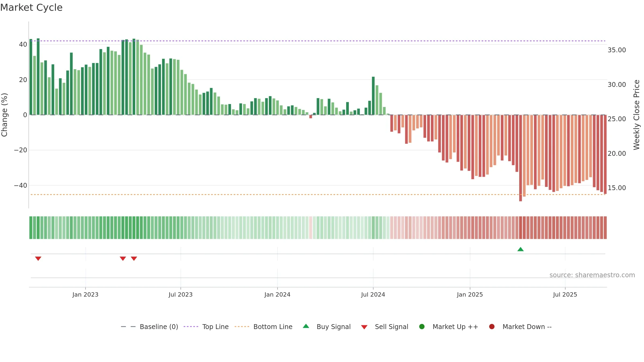The height and width of the screenshot is (362, 644).
Task: Click the deepest red bar below the Bottom Line
Action: (x=521, y=158)
